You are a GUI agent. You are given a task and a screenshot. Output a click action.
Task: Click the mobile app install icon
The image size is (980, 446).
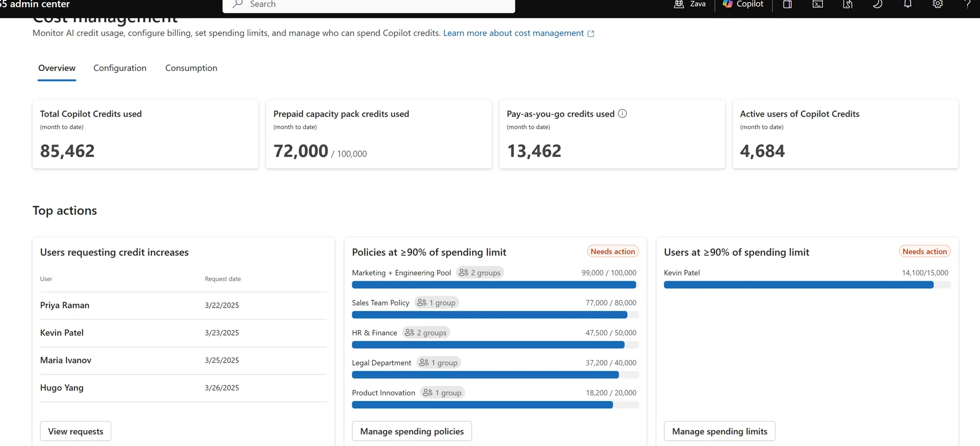(x=848, y=4)
